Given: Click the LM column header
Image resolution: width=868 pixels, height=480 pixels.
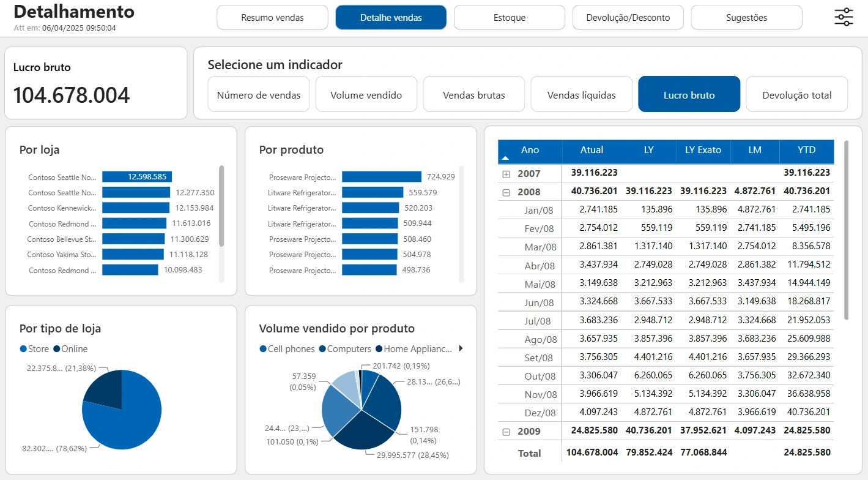Looking at the screenshot, I should (x=755, y=150).
